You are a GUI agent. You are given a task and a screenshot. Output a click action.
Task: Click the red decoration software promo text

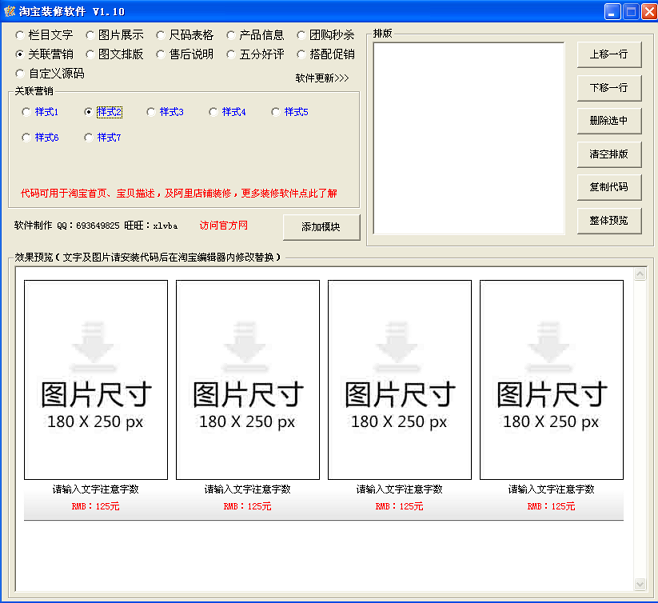pos(179,193)
